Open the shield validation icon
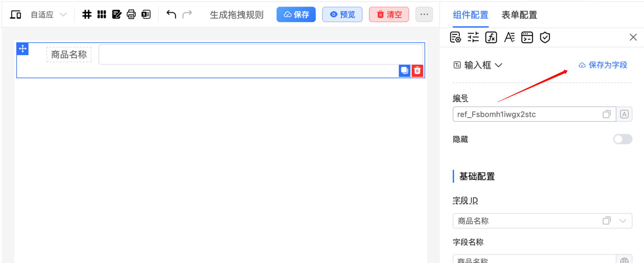The height and width of the screenshot is (263, 644). point(545,37)
